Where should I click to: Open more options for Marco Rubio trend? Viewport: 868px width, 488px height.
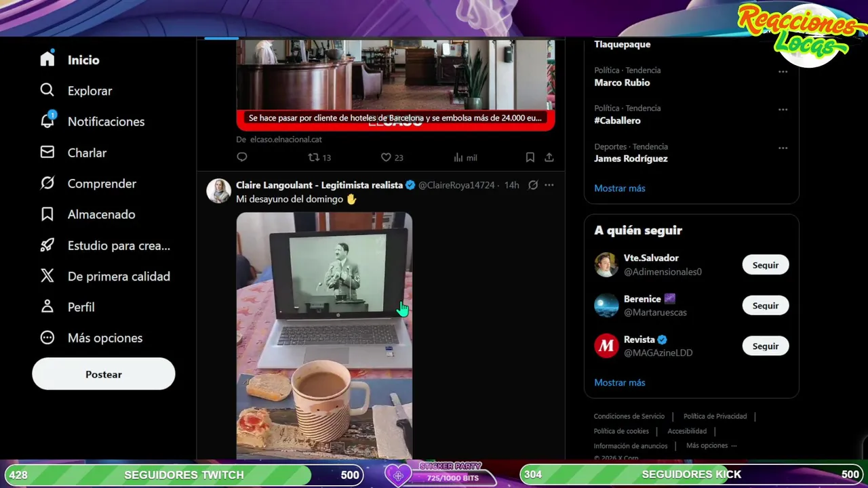783,72
